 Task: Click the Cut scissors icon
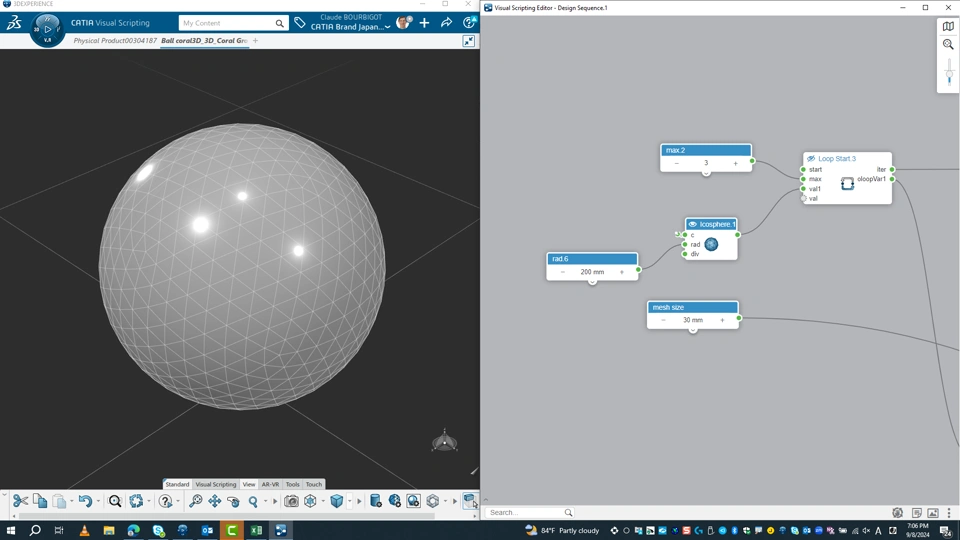point(20,501)
